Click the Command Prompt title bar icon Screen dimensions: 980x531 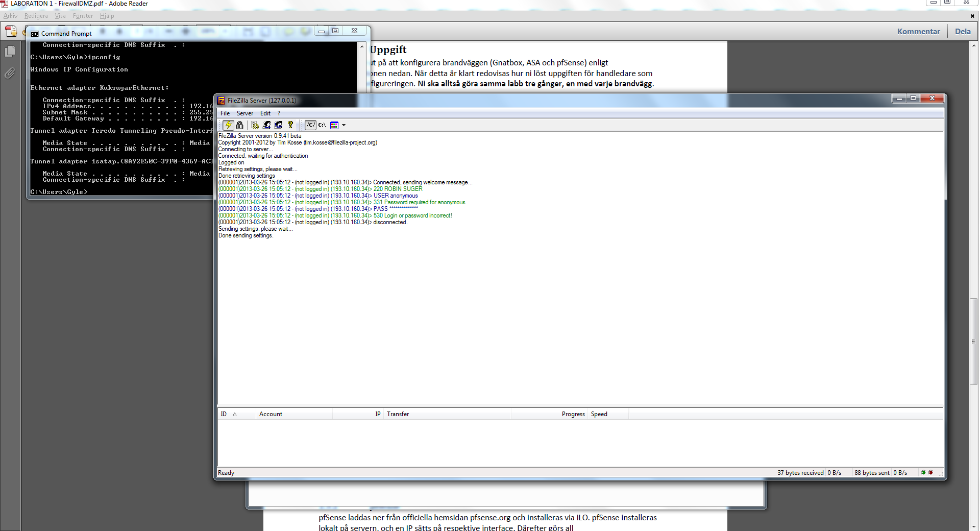[35, 34]
